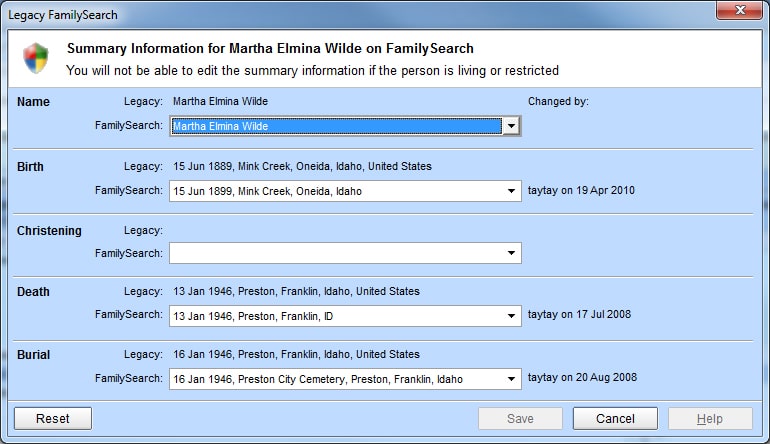Expand the Birth FamilySearch dropdown arrow
Image resolution: width=770 pixels, height=444 pixels.
pos(511,191)
